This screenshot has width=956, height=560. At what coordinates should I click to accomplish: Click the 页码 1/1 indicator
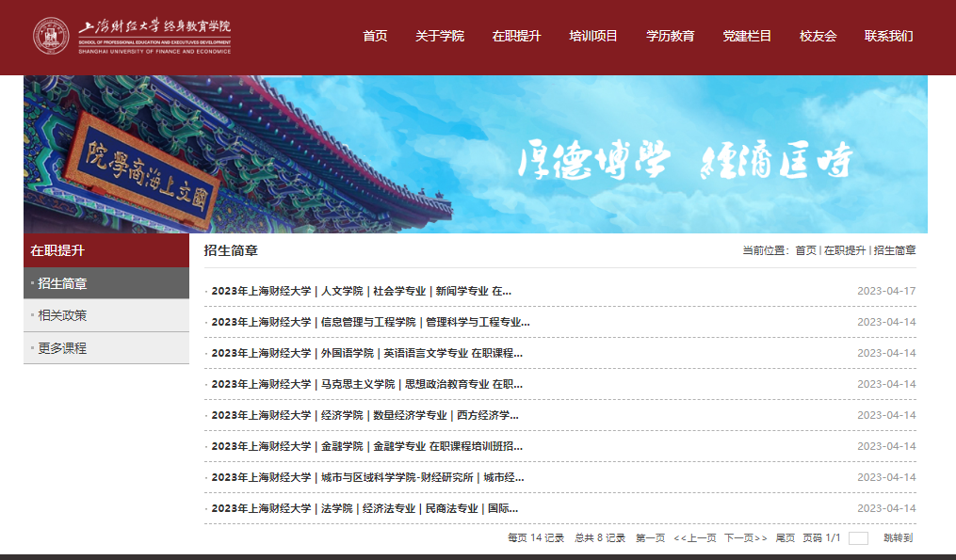(821, 538)
